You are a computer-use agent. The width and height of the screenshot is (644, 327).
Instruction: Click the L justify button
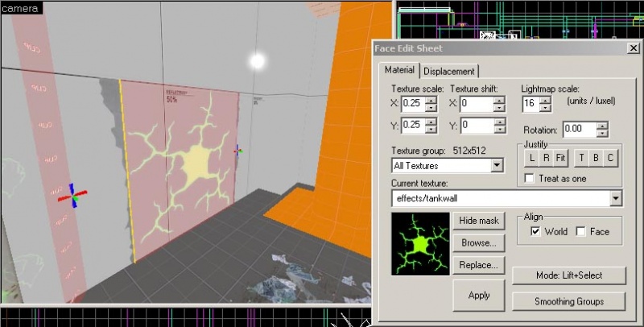533,158
